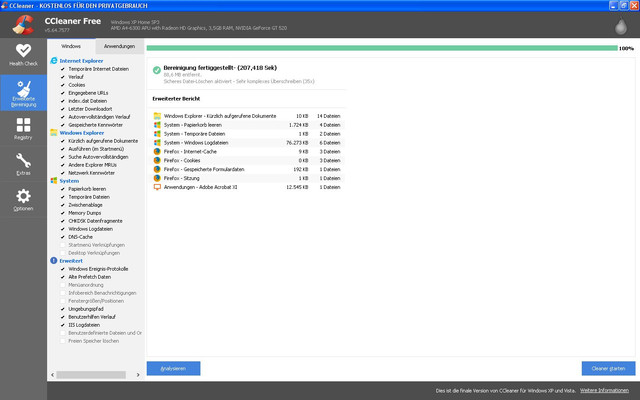The width and height of the screenshot is (640, 400).
Task: Click Windows icon of System Temporäre Dateien result
Action: tap(157, 134)
